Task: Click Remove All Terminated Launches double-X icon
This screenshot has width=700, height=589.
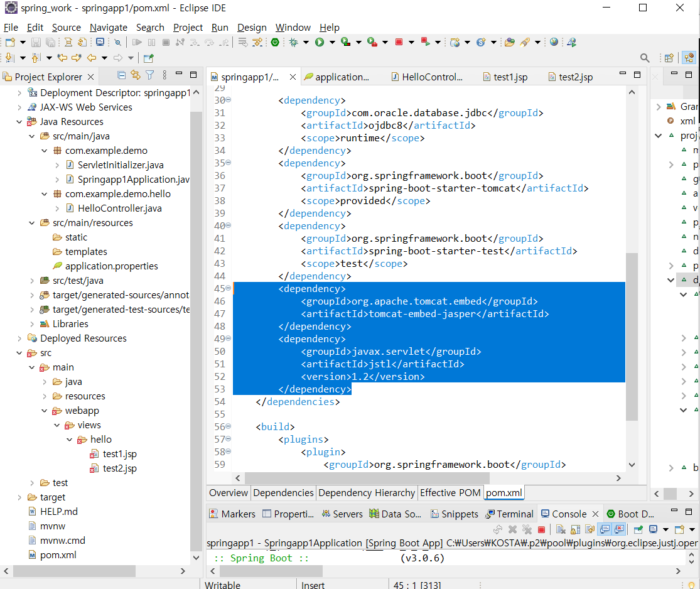Action: (x=527, y=529)
